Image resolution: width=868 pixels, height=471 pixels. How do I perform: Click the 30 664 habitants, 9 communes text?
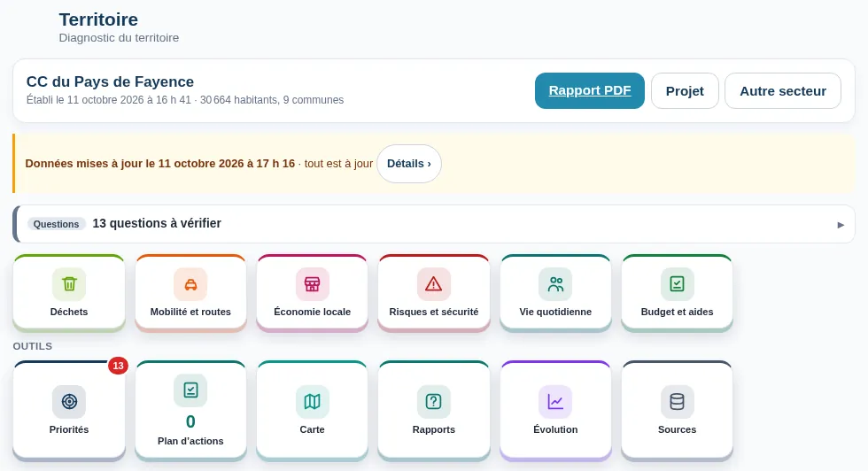[x=272, y=100]
